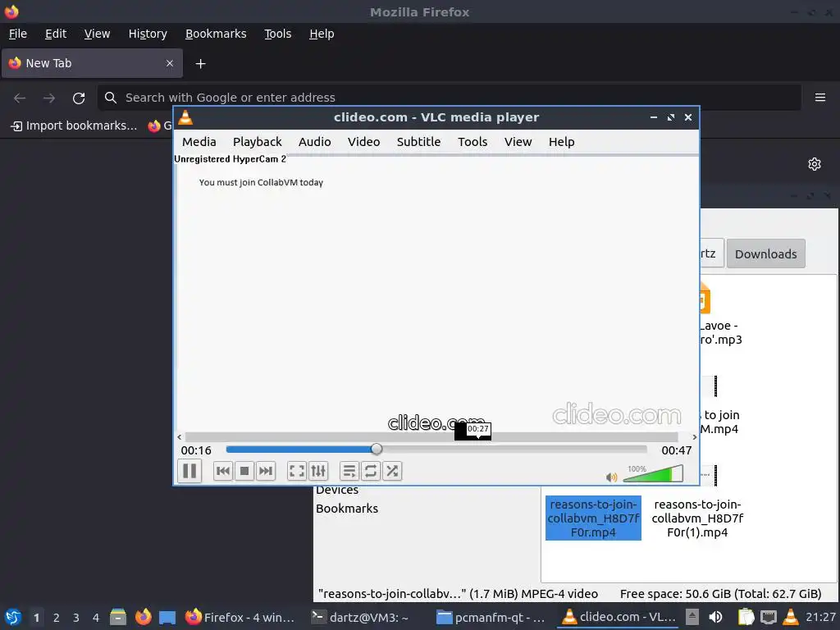Open removable media eject tray icon
This screenshot has width=840, height=630.
click(692, 617)
